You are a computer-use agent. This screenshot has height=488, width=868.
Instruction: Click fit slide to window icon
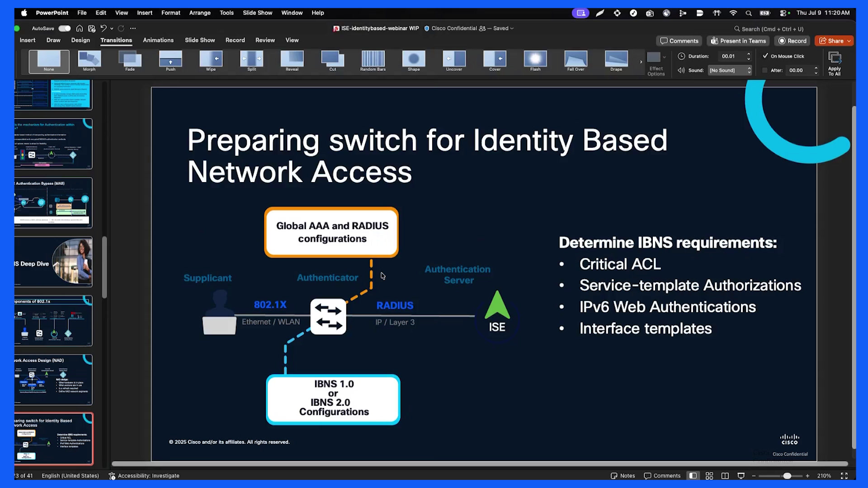point(844,476)
